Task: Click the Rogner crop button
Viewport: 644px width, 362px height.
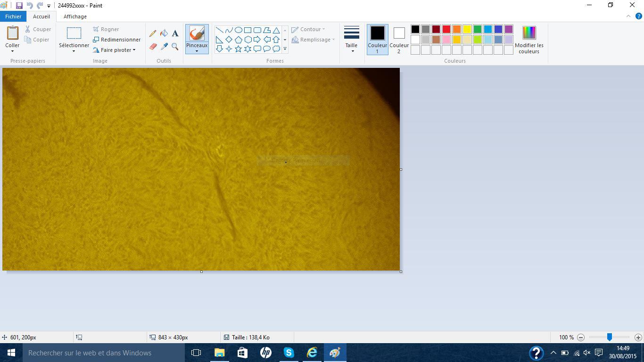Action: coord(106,29)
